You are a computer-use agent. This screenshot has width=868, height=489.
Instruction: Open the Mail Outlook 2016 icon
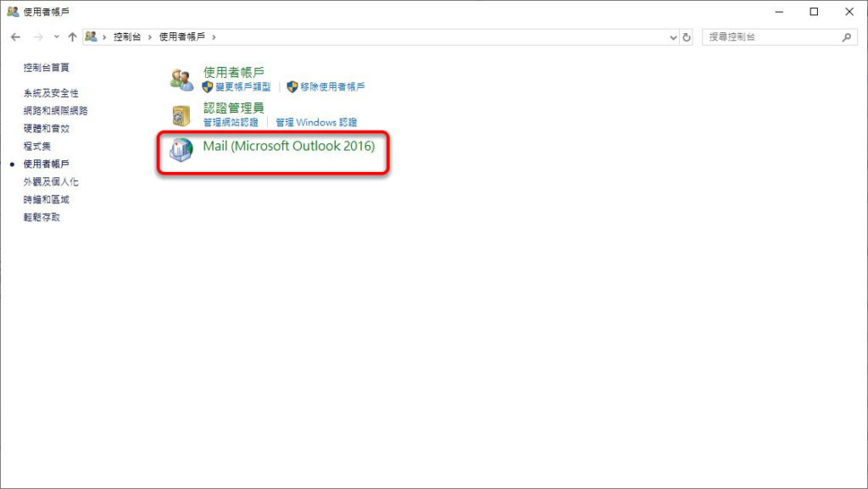(181, 149)
